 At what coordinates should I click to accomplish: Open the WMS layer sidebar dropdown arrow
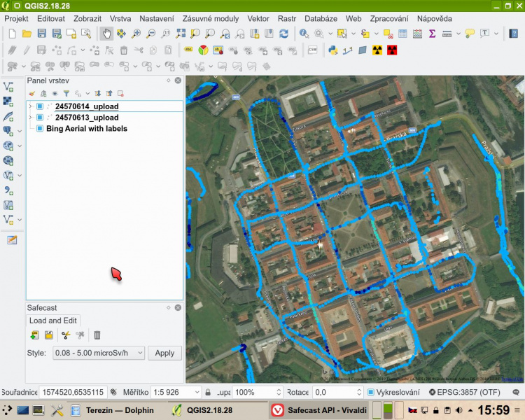point(20,146)
